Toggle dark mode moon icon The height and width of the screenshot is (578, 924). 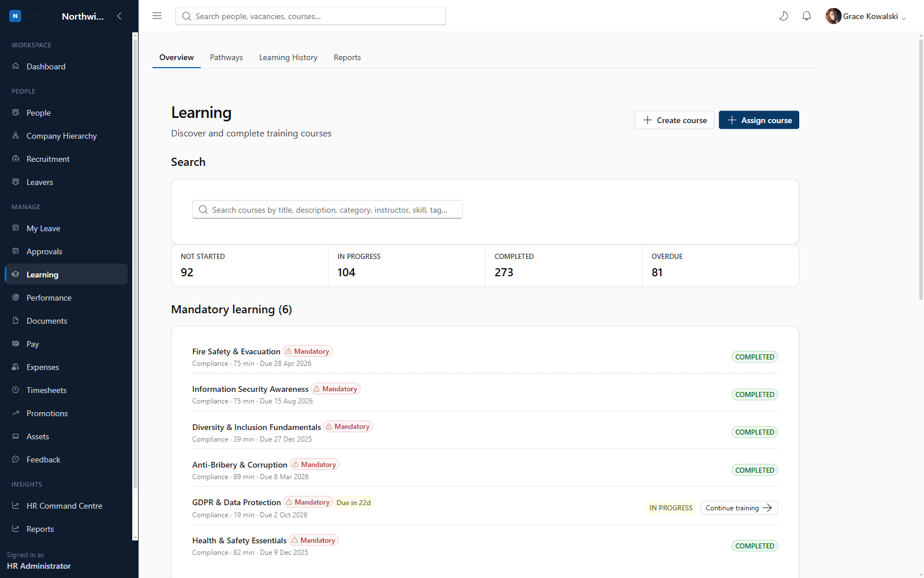pos(784,16)
